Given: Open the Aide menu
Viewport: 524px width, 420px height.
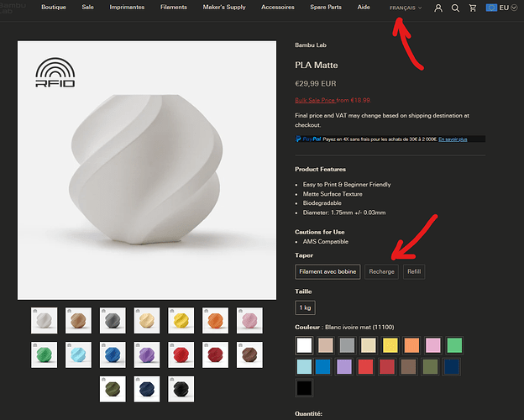Looking at the screenshot, I should pos(364,7).
